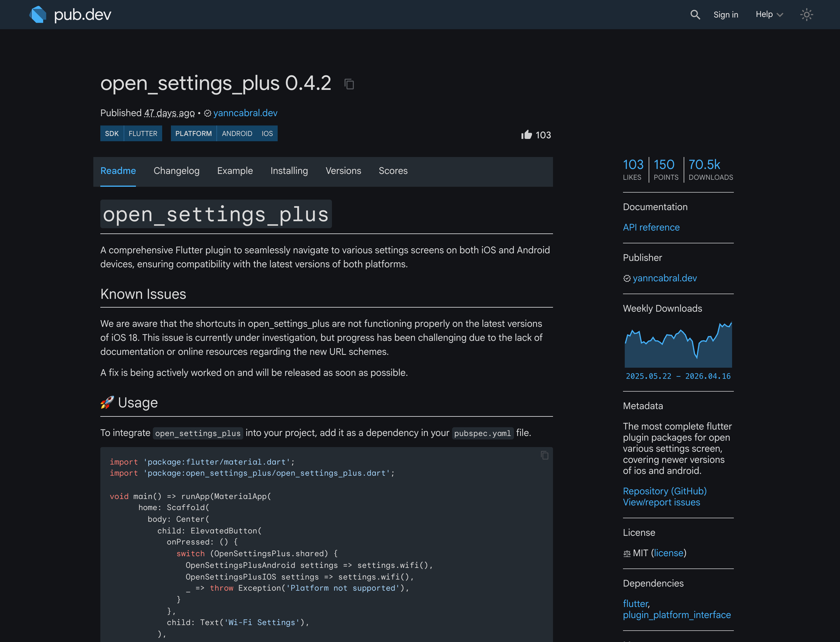
Task: Open the Versions tab
Action: 343,171
